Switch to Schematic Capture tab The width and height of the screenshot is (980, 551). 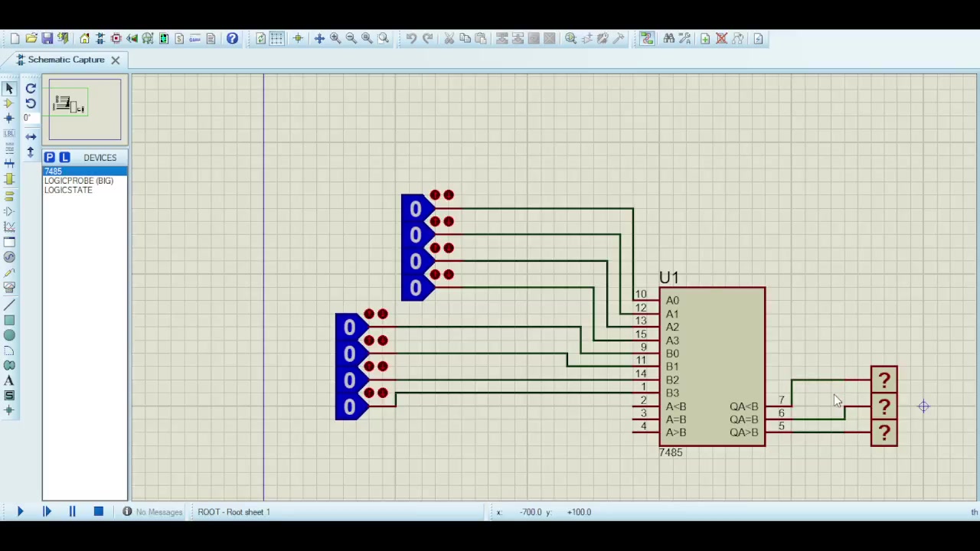[x=65, y=60]
